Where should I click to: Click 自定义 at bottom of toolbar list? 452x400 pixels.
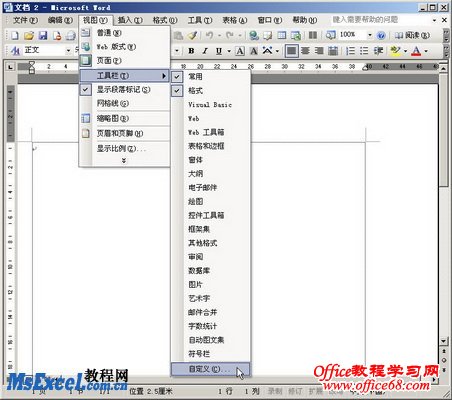click(x=211, y=369)
